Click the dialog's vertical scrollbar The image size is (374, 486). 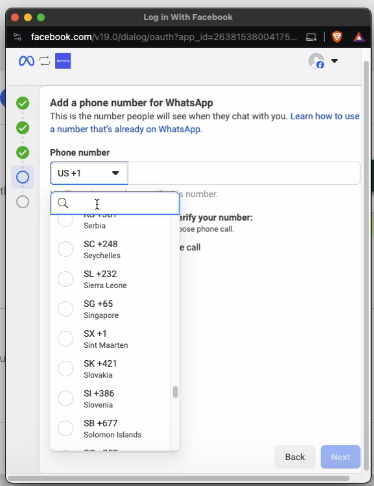(366, 265)
